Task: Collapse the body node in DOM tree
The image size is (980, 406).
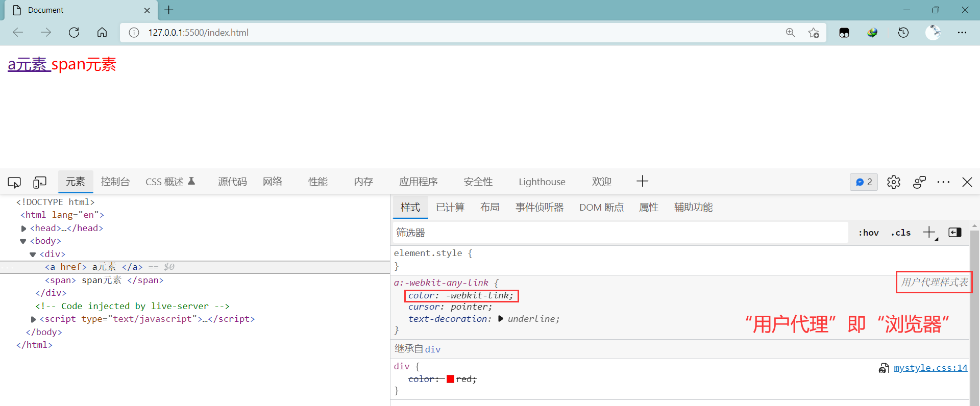Action: [23, 241]
